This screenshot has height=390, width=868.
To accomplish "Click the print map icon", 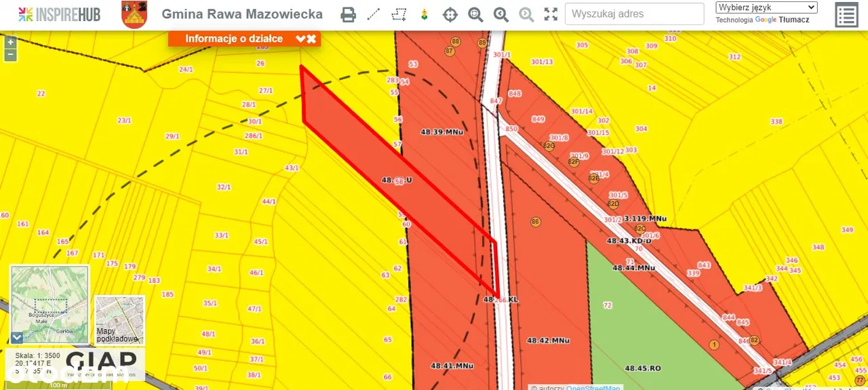I will click(348, 14).
